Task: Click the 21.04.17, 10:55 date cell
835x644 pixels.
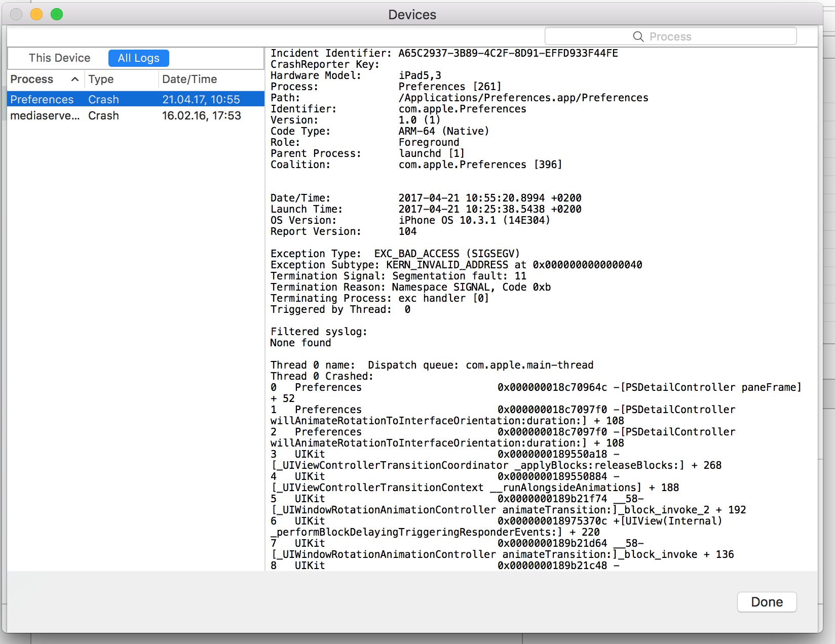Action: (201, 99)
